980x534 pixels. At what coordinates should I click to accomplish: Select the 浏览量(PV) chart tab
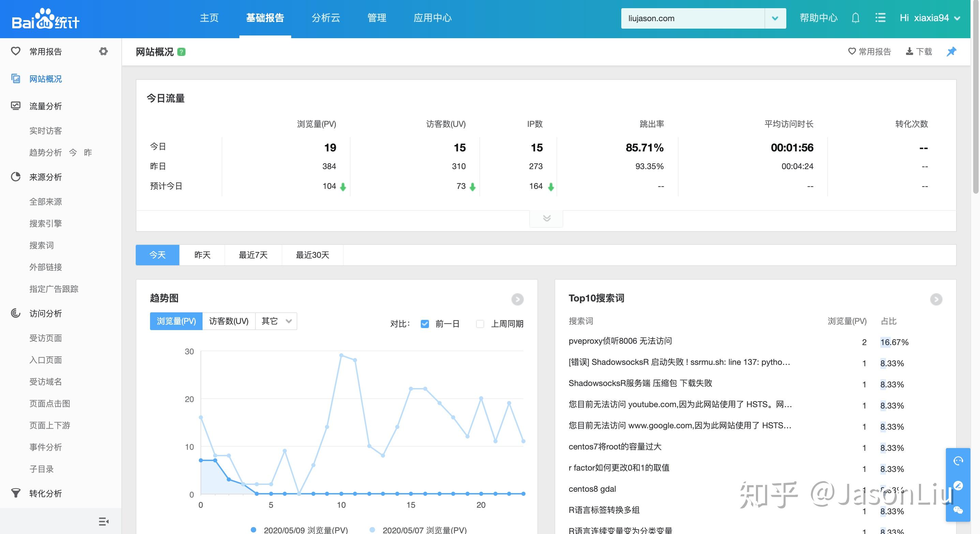(176, 321)
